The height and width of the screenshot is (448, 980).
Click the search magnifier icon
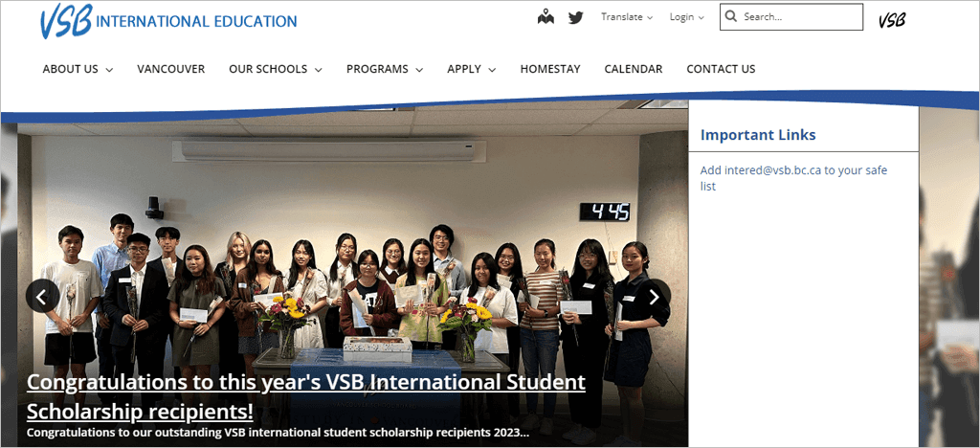(730, 17)
